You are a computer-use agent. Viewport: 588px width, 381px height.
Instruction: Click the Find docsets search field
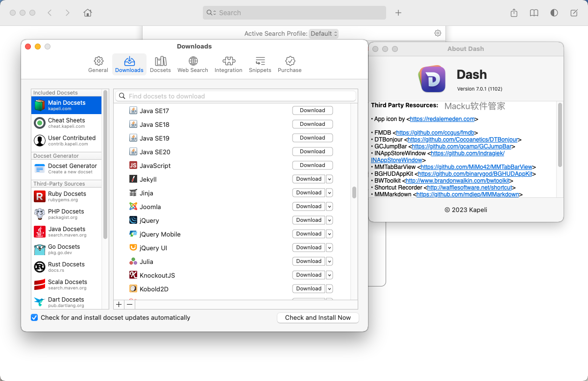click(236, 96)
